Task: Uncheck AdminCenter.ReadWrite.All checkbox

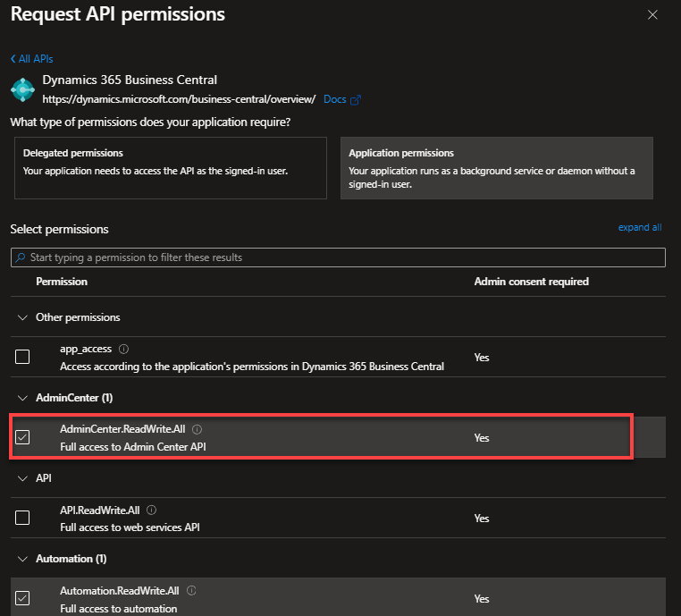Action: pos(22,437)
